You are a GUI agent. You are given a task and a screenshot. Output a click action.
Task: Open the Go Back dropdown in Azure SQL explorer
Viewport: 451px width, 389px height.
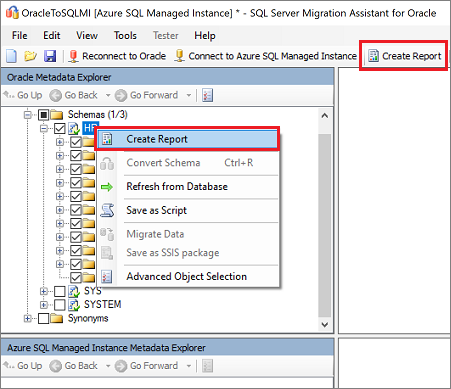(108, 366)
